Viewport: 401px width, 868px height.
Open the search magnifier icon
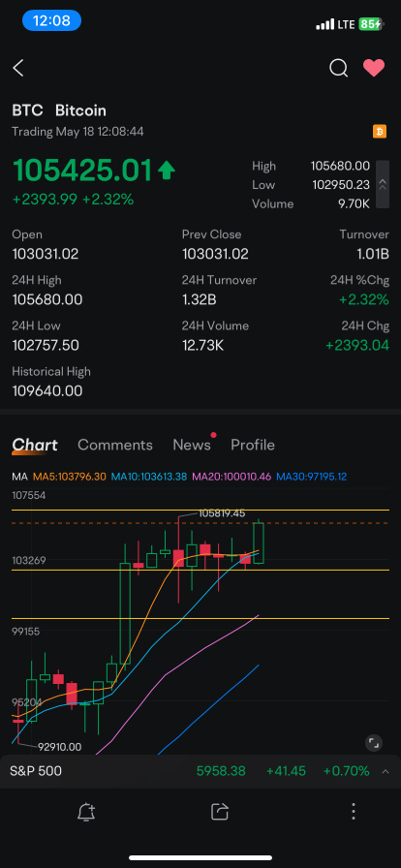coord(338,68)
